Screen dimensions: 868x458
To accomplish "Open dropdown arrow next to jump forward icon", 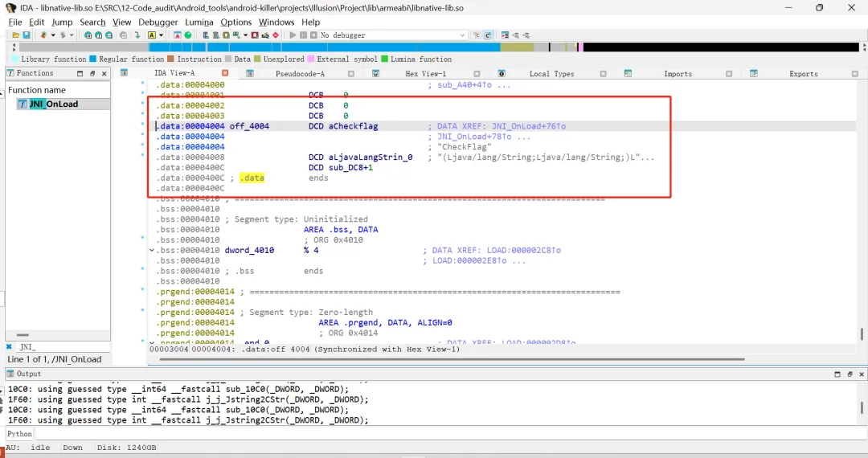I will coord(72,35).
